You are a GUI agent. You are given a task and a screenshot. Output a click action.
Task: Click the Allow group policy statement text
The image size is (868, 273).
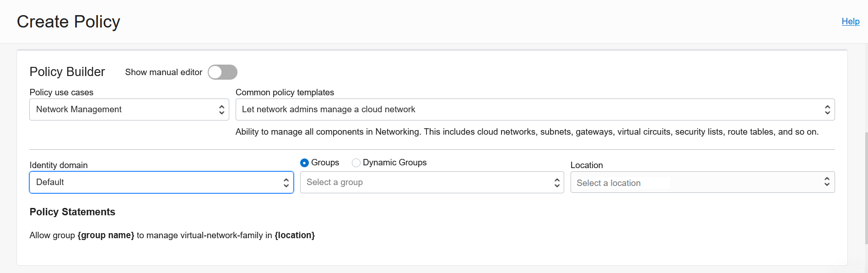click(x=172, y=235)
